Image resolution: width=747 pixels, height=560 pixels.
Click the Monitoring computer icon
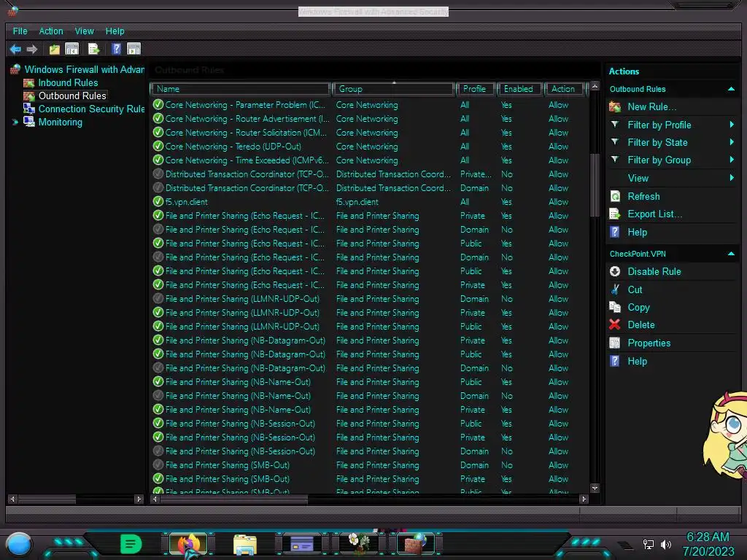point(29,122)
